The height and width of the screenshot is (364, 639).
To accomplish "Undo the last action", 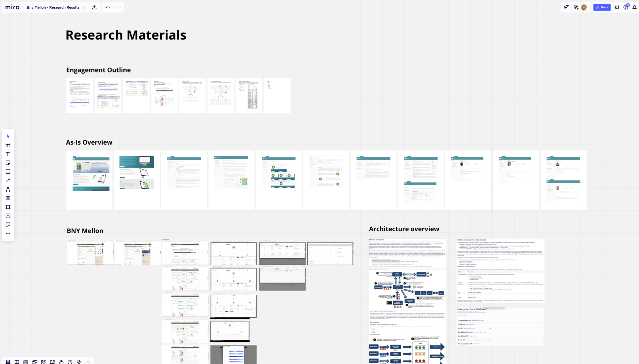I will tap(108, 7).
